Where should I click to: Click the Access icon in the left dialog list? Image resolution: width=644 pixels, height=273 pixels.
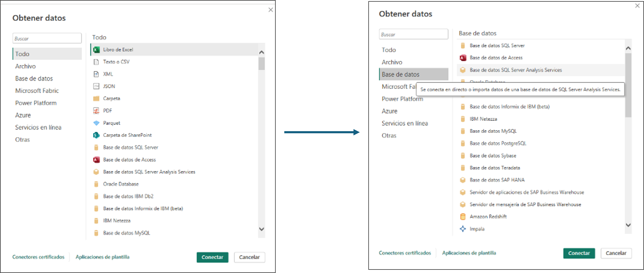tap(96, 160)
